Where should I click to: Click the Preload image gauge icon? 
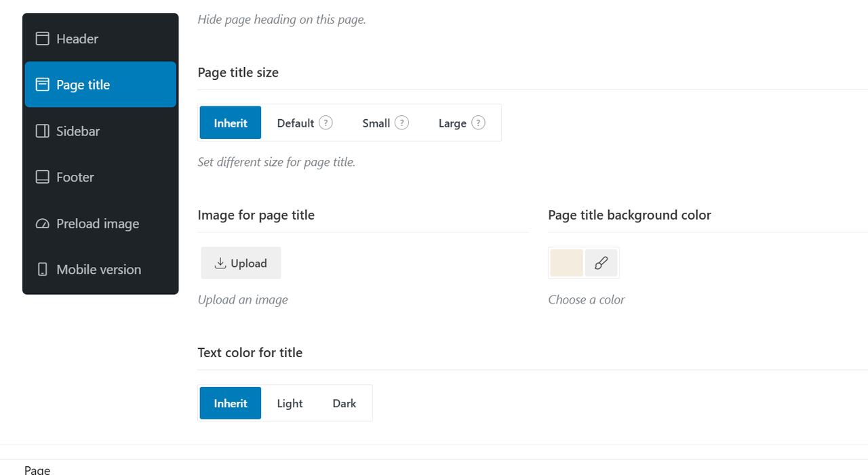[x=42, y=224]
